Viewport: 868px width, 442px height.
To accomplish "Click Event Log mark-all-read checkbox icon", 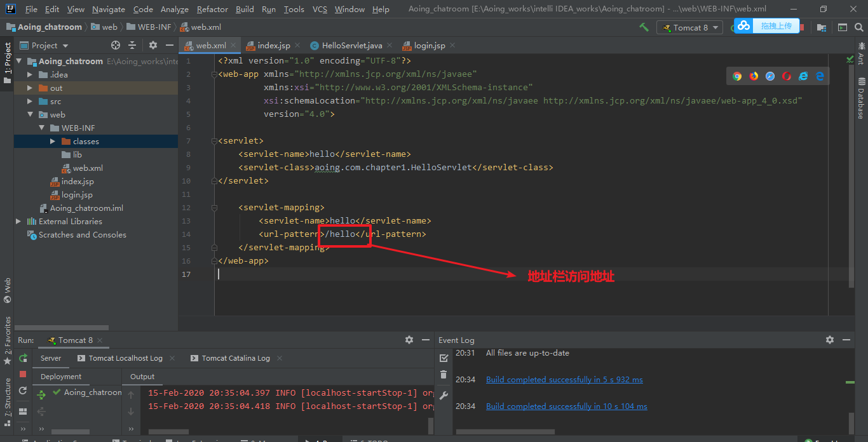I will point(444,358).
